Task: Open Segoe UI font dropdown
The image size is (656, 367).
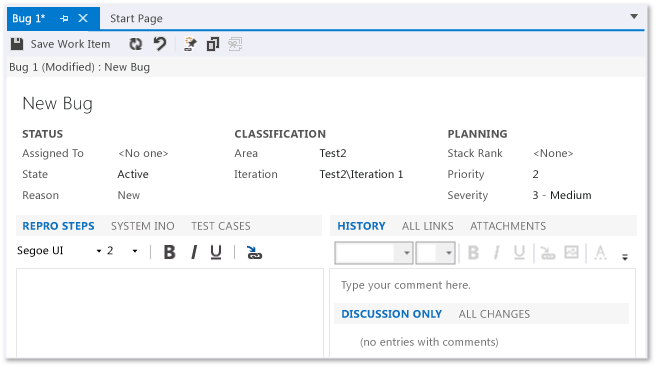Action: click(x=99, y=251)
